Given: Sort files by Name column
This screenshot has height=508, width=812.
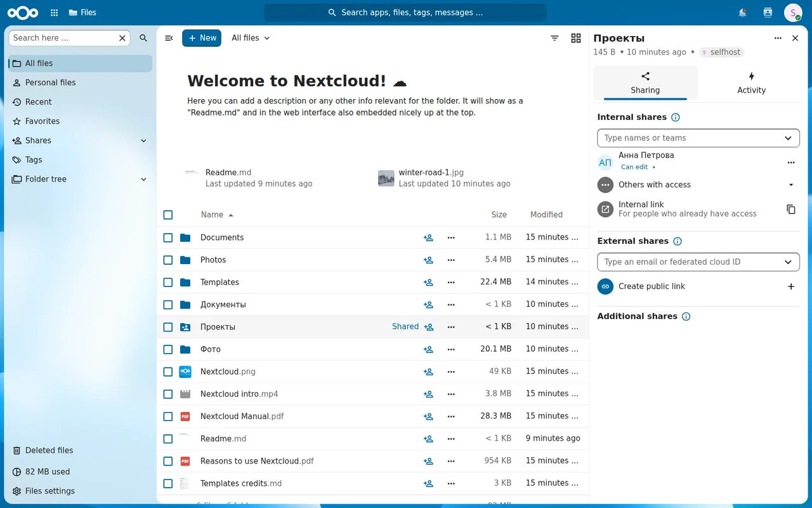Looking at the screenshot, I should [217, 215].
